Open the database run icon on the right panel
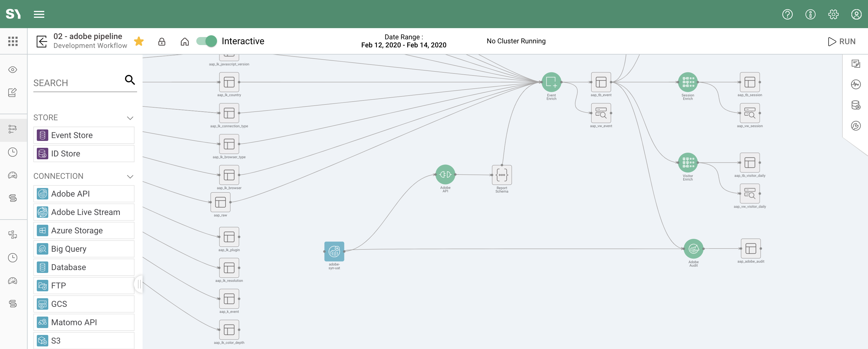 856,105
